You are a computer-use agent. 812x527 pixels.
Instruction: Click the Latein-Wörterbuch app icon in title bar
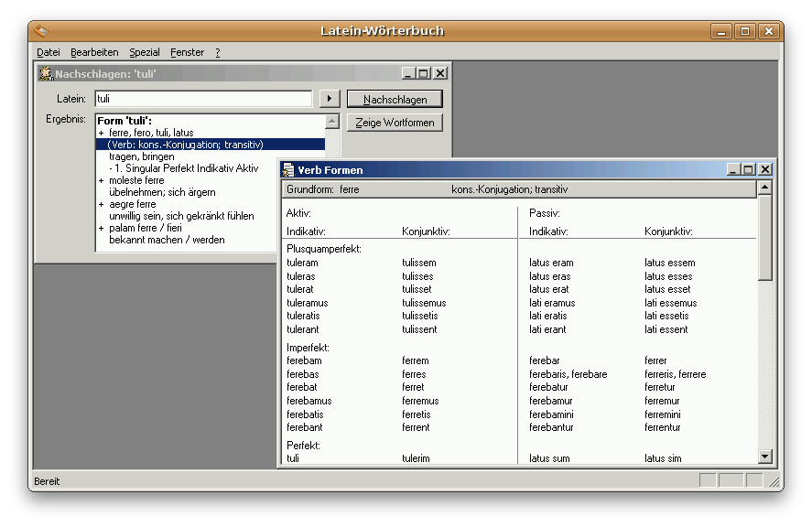pos(41,31)
